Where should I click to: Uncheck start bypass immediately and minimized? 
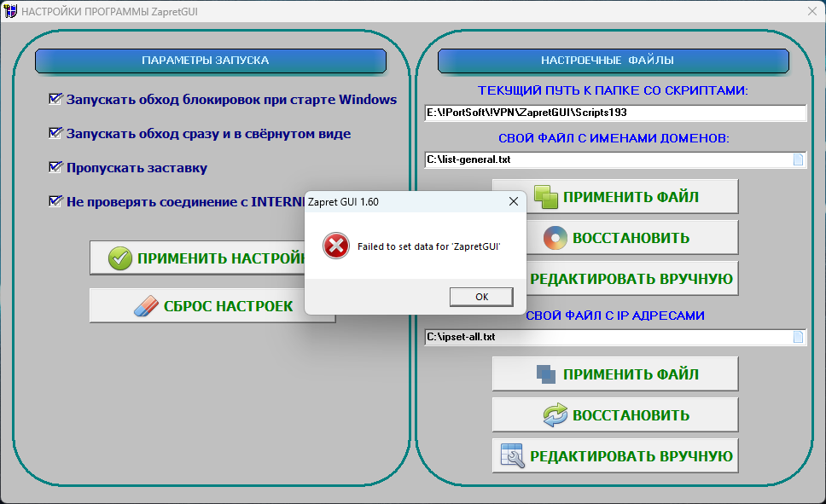[56, 134]
